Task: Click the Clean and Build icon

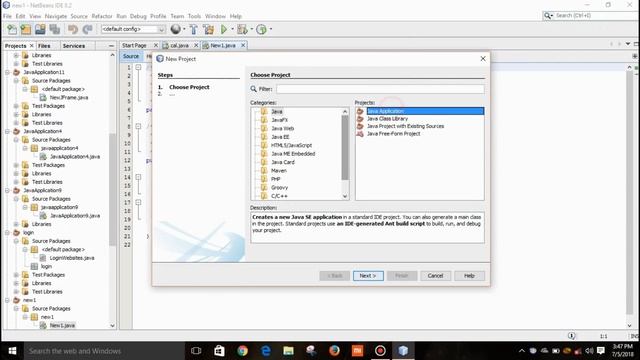Action: 209,29
